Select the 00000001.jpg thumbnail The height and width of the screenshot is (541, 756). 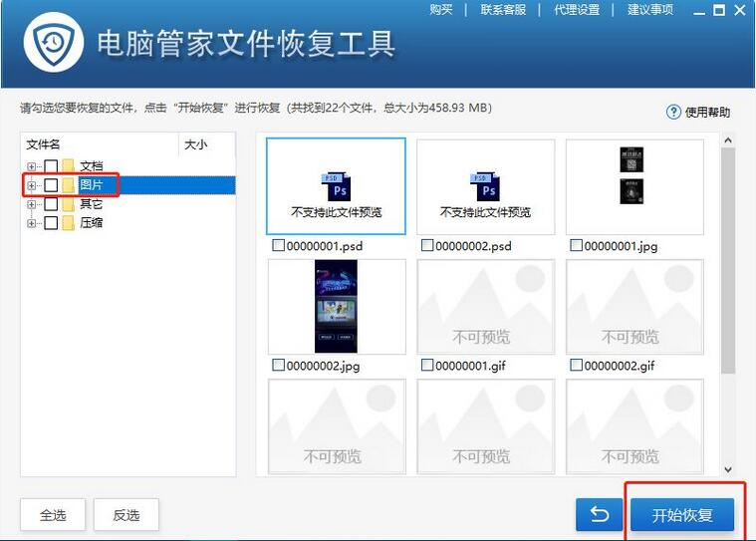click(x=634, y=187)
